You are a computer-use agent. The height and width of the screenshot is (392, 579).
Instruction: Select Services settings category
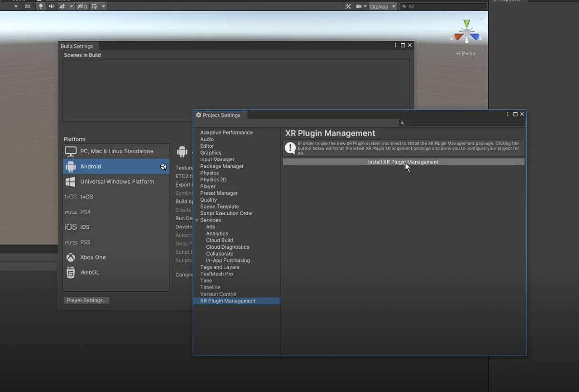point(211,220)
